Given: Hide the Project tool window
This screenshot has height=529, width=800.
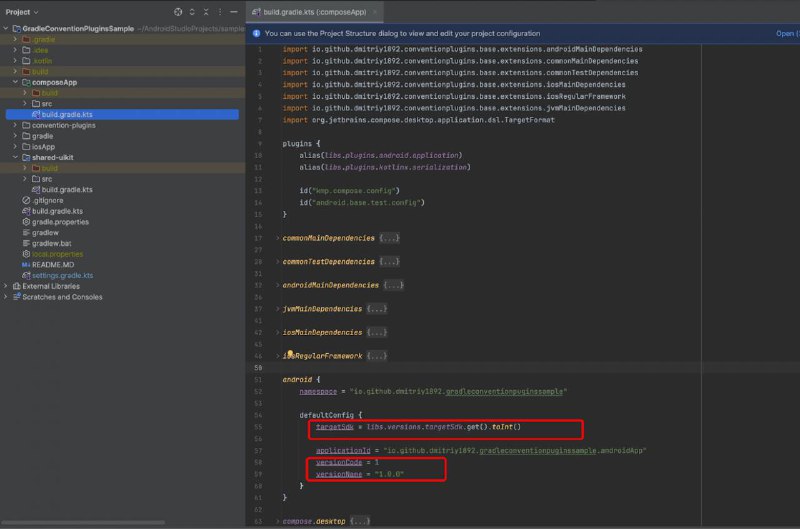Looking at the screenshot, I should click(234, 12).
